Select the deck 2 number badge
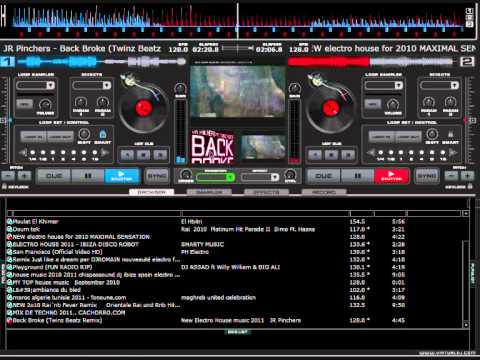Image resolution: width=480 pixels, height=360 pixels. [467, 62]
